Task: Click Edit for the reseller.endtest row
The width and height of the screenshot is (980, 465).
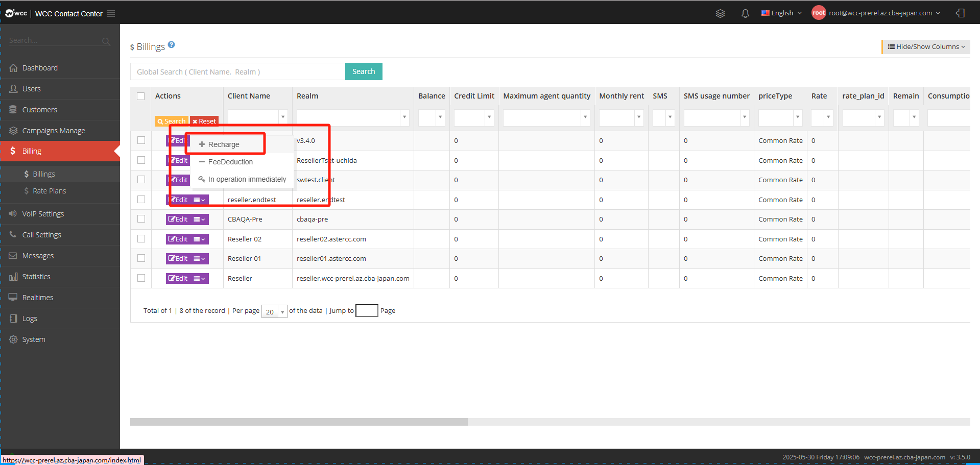Action: (178, 200)
